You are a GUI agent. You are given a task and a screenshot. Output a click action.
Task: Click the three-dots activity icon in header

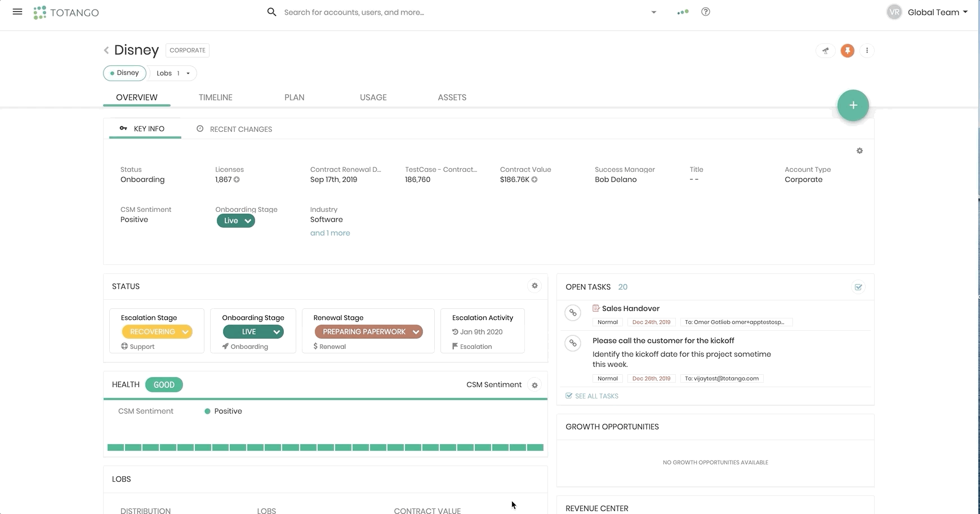tap(683, 12)
